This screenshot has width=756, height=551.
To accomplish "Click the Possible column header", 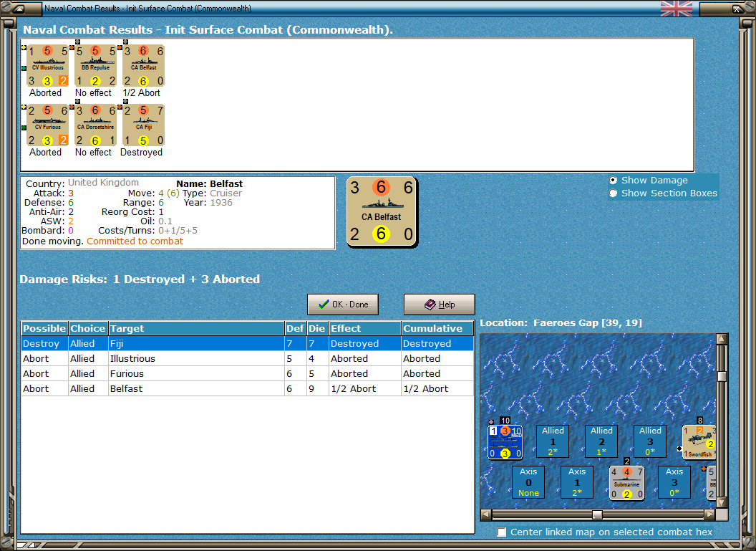I will 44,329.
